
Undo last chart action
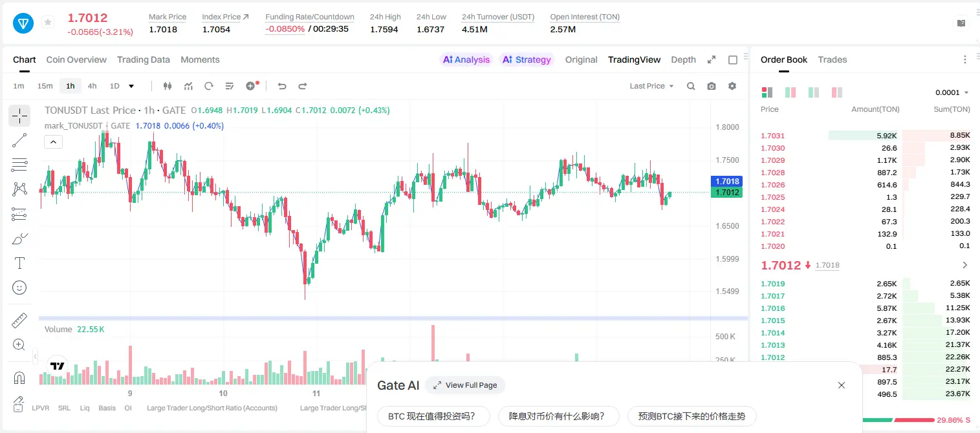[x=282, y=86]
